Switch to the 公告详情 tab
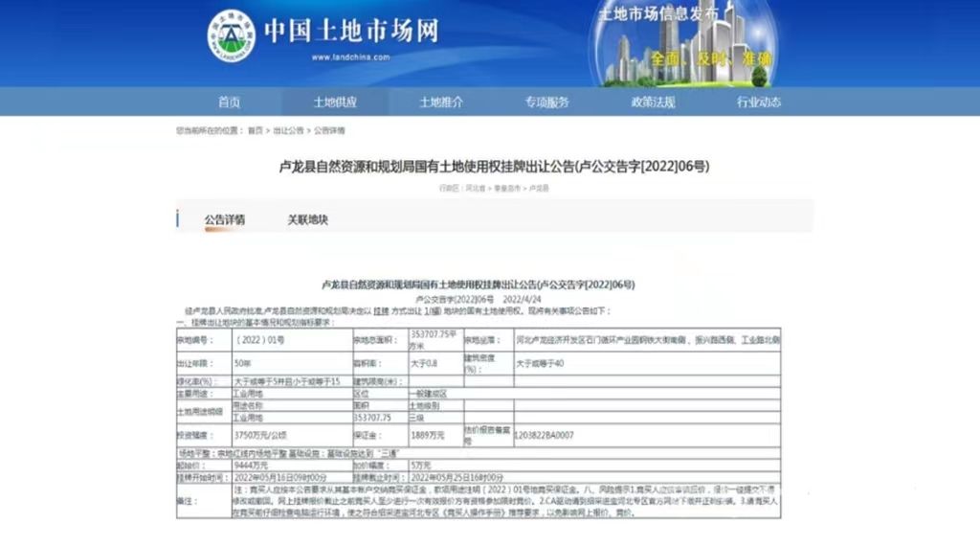 [x=225, y=219]
